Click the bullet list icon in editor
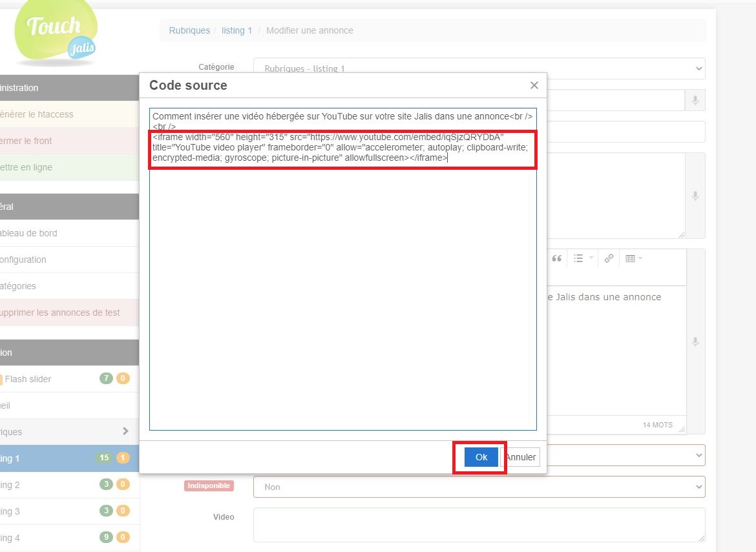Screen dimensions: 756x552 [x=578, y=258]
